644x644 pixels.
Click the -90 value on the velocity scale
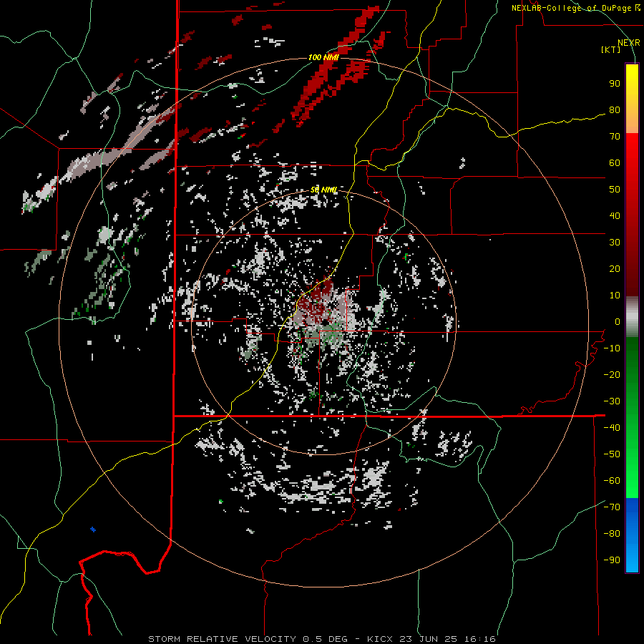coord(612,560)
